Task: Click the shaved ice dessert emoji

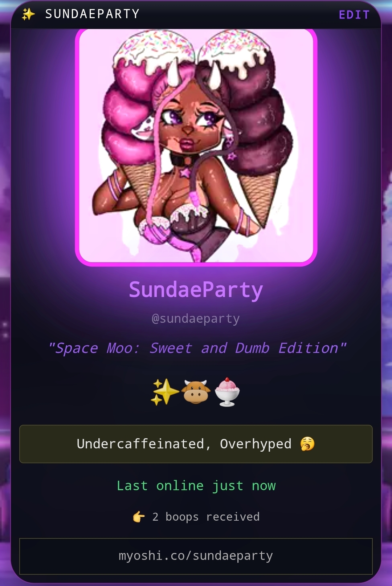Action: coord(227,392)
